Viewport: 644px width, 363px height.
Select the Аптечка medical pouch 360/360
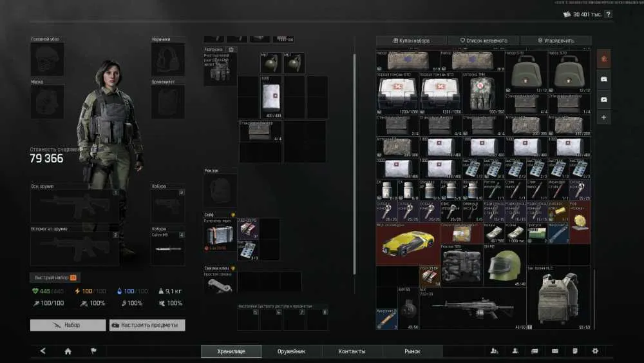coord(484,93)
